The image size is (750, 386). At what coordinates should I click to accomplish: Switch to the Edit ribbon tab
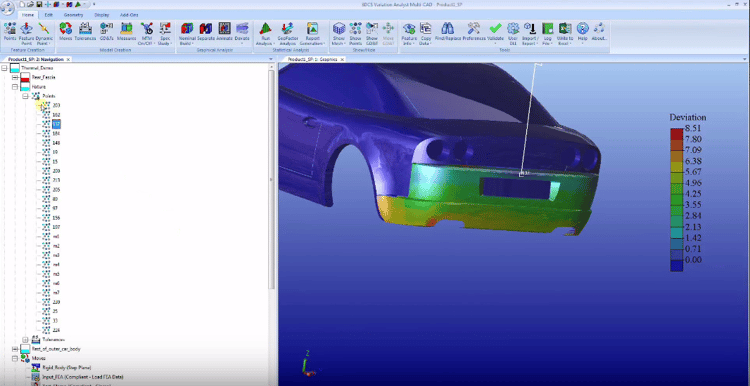(x=49, y=15)
